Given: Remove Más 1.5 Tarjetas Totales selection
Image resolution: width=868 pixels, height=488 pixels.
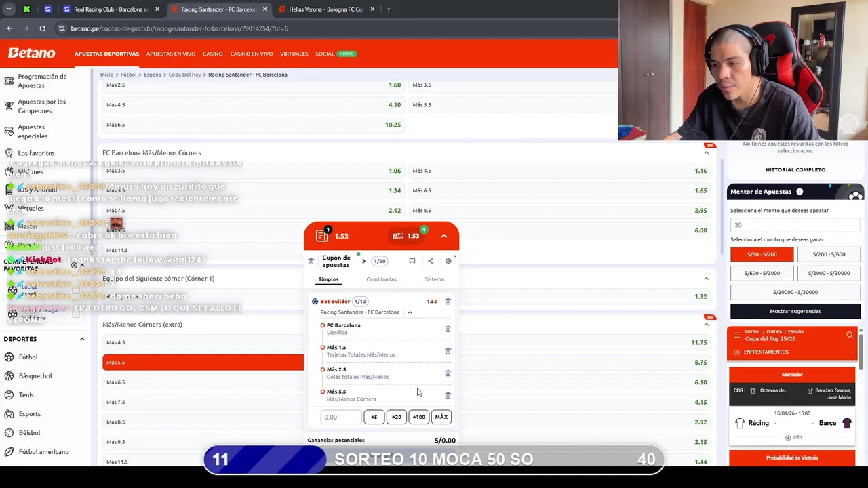Looking at the screenshot, I should 448,351.
